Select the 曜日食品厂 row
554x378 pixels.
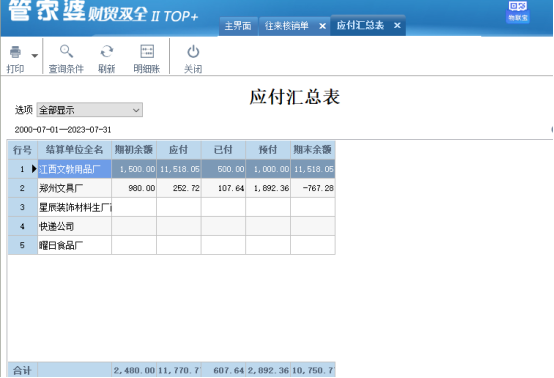75,245
